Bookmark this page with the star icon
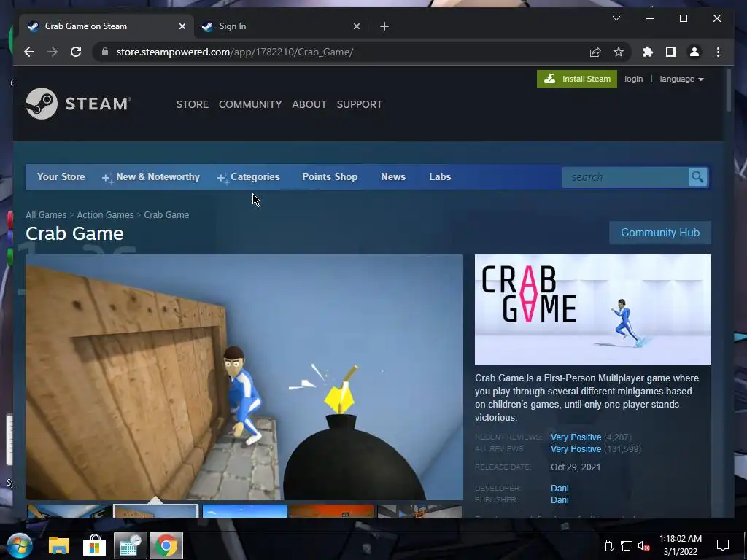 point(619,52)
